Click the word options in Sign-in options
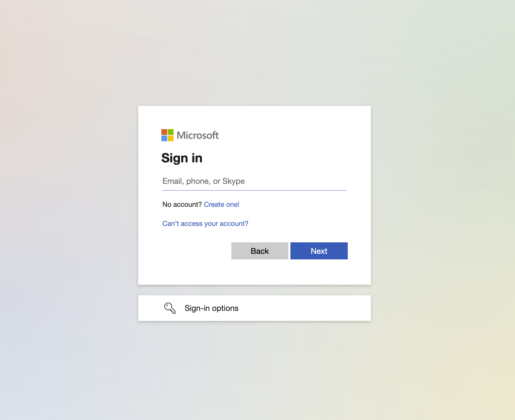Image resolution: width=515 pixels, height=420 pixels. coord(225,308)
